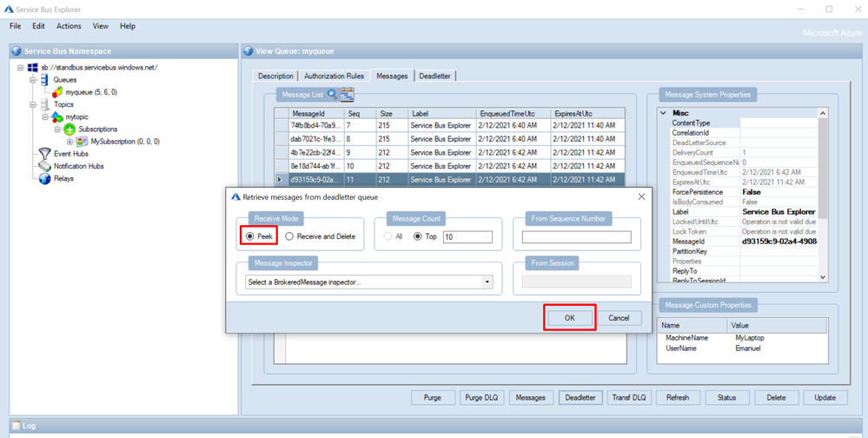
Task: Select Relays in the tree
Action: (63, 178)
